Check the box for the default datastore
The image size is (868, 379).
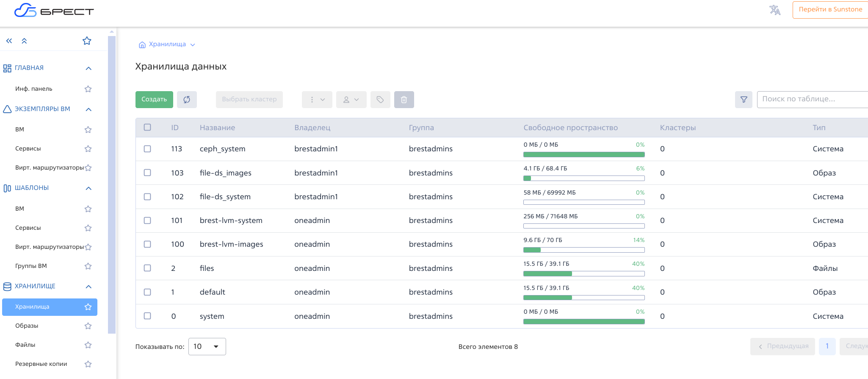click(147, 292)
